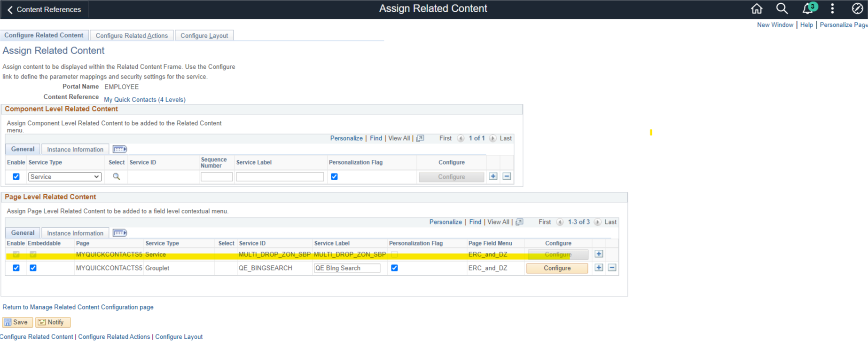Click ERC_and_DZ in QE_BINGSEARCH row
The image size is (868, 350).
[x=488, y=268]
